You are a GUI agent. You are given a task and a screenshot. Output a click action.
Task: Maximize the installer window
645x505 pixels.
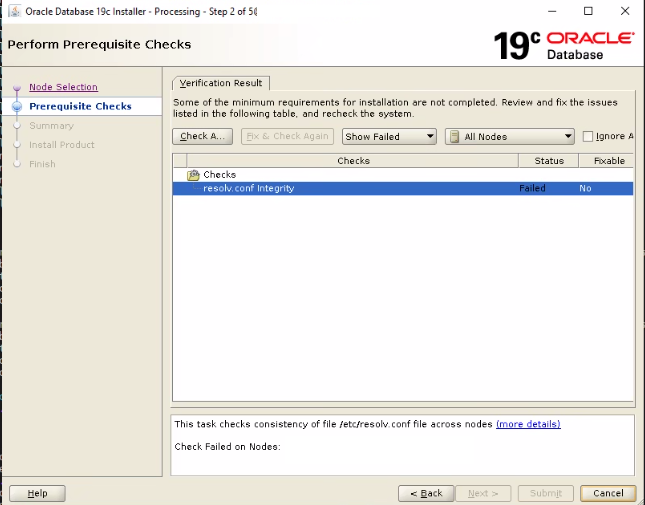[588, 11]
